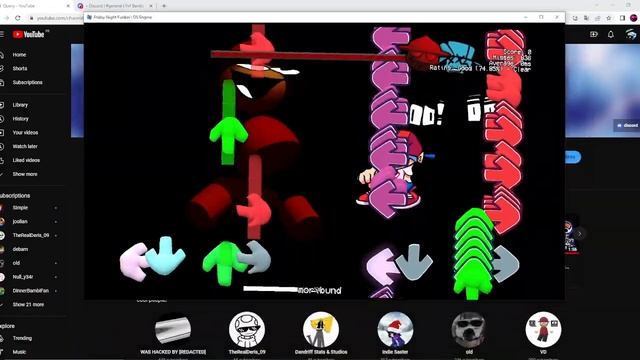Maximize the Friday Night Funkin' game window

click(541, 18)
